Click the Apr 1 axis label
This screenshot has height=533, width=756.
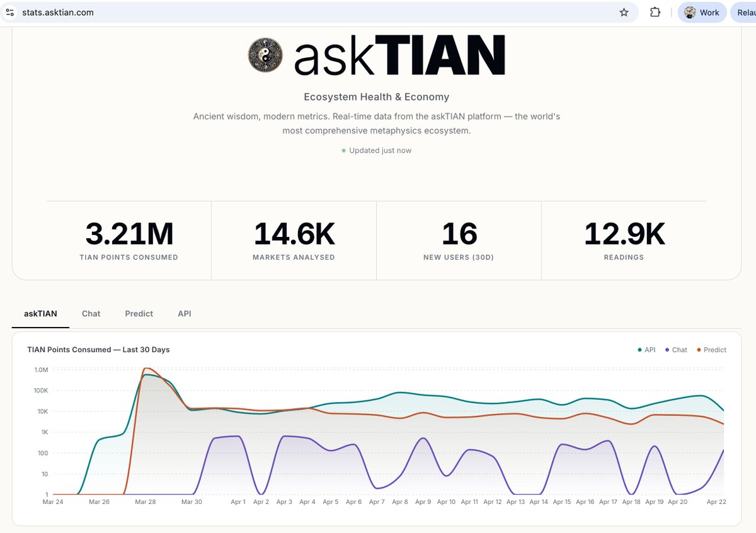(238, 502)
